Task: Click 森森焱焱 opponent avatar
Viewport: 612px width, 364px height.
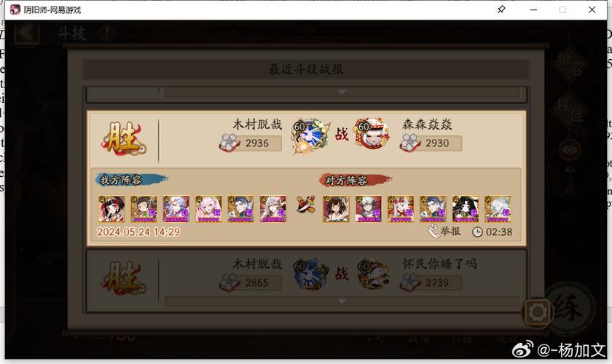Action: coord(372,134)
